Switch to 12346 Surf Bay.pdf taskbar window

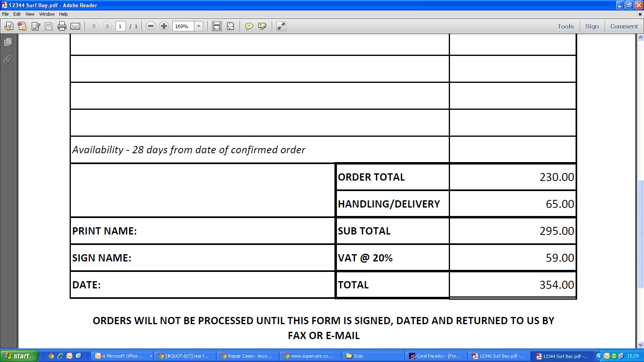tap(500, 356)
